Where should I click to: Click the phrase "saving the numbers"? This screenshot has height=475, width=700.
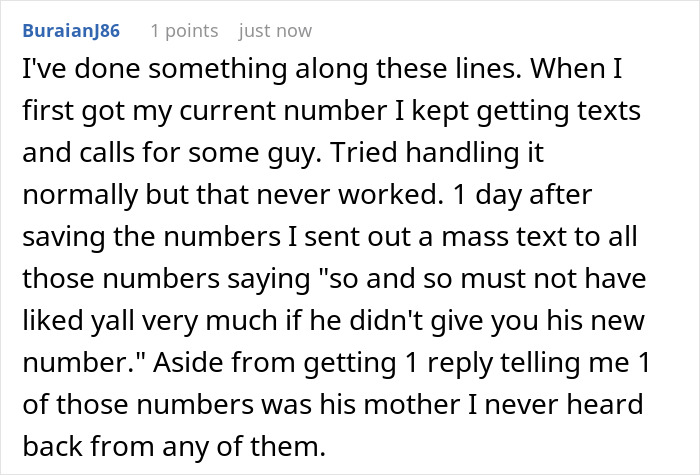tap(152, 237)
